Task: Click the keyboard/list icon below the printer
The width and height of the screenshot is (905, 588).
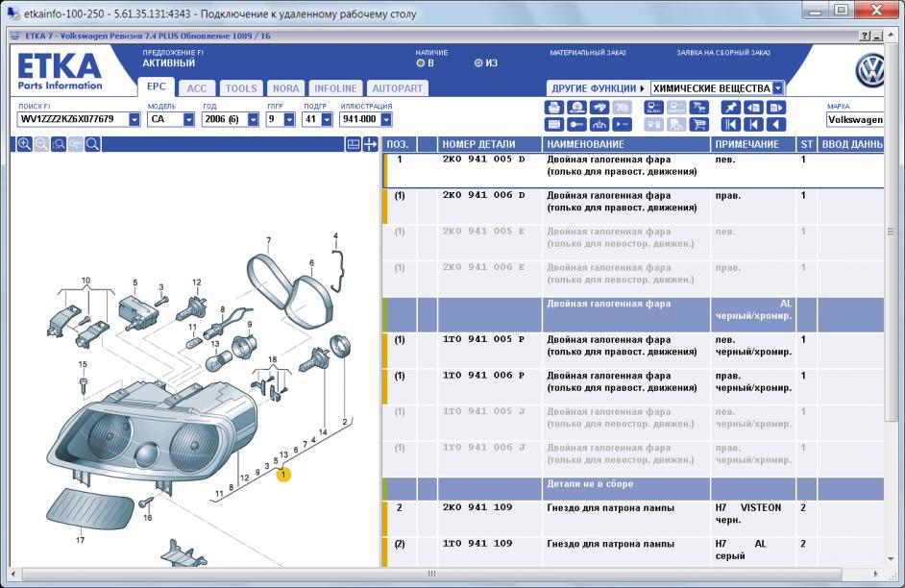Action: tap(554, 124)
